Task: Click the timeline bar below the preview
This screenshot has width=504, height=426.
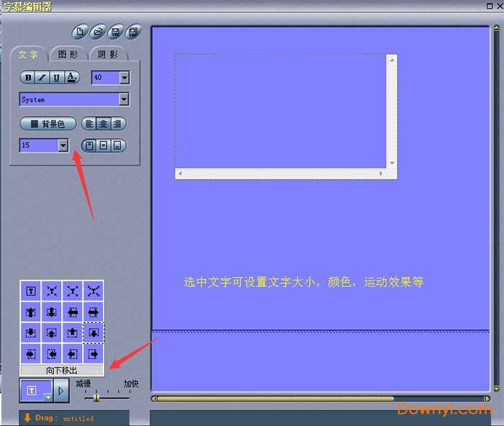Action: coord(276,399)
